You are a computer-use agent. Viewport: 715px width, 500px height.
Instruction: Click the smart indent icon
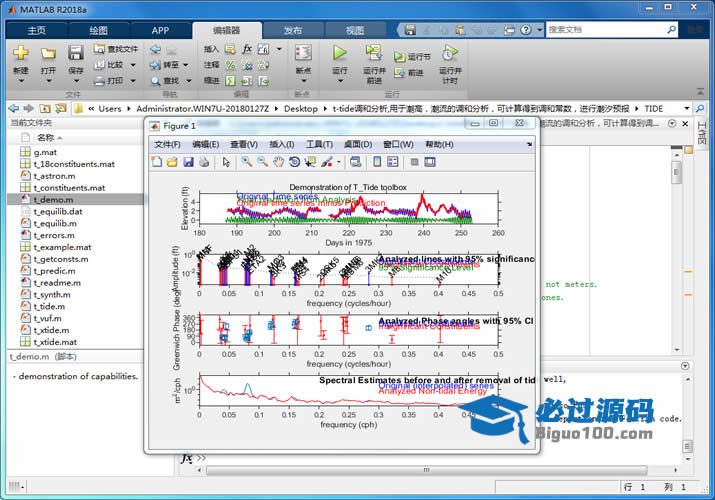pyautogui.click(x=231, y=81)
